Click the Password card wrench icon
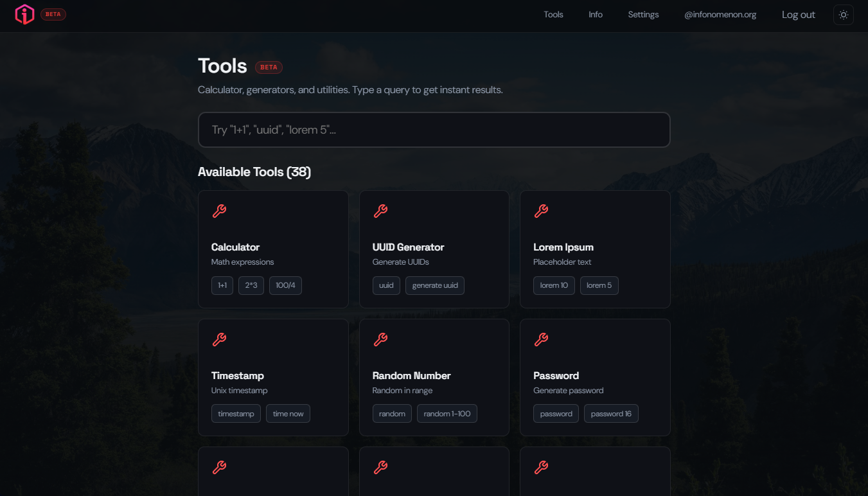 coord(541,339)
